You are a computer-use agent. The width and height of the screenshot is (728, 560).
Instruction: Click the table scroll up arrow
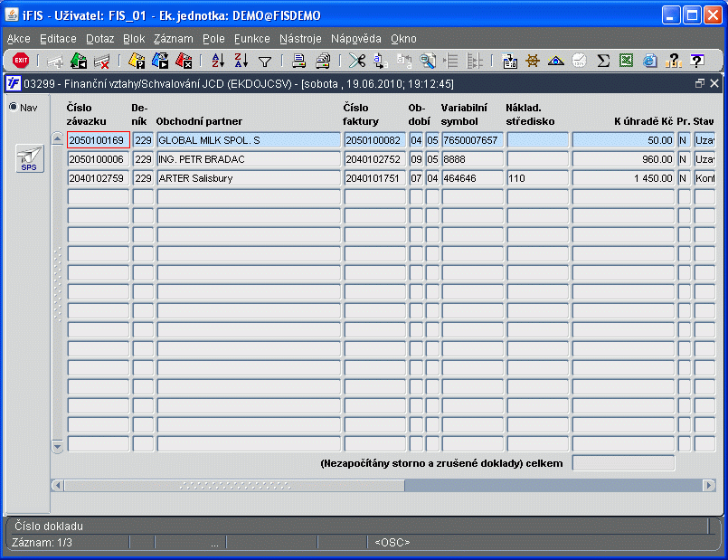(x=57, y=138)
